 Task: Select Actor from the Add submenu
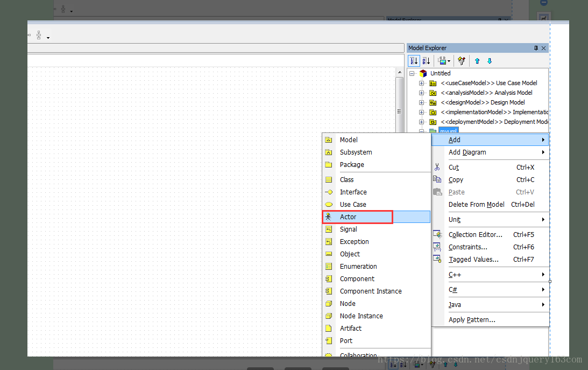pyautogui.click(x=377, y=217)
